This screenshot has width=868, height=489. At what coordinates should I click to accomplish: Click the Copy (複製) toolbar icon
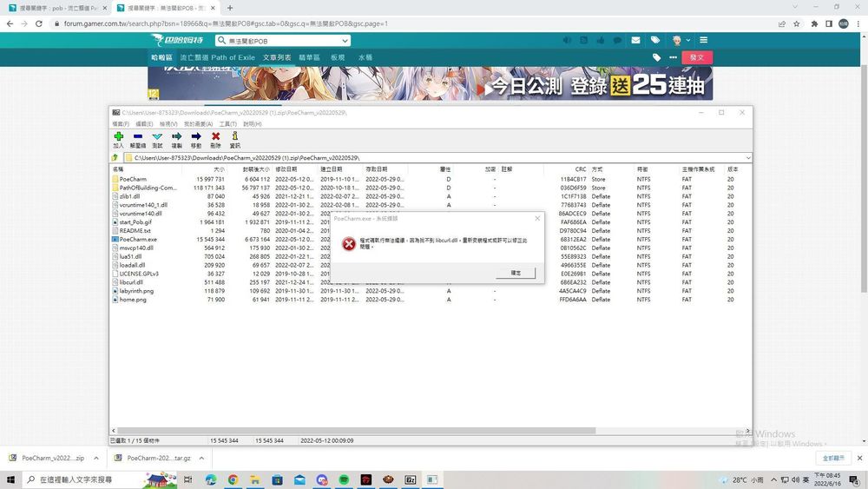[x=176, y=137]
